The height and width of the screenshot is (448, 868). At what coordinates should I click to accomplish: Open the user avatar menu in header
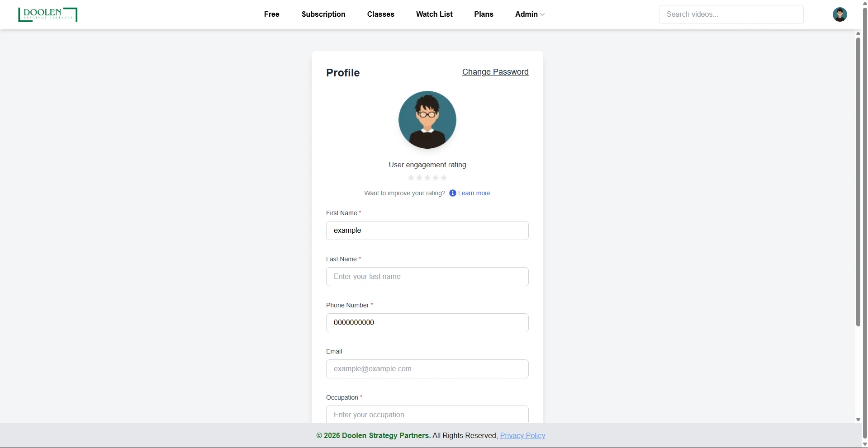[840, 14]
